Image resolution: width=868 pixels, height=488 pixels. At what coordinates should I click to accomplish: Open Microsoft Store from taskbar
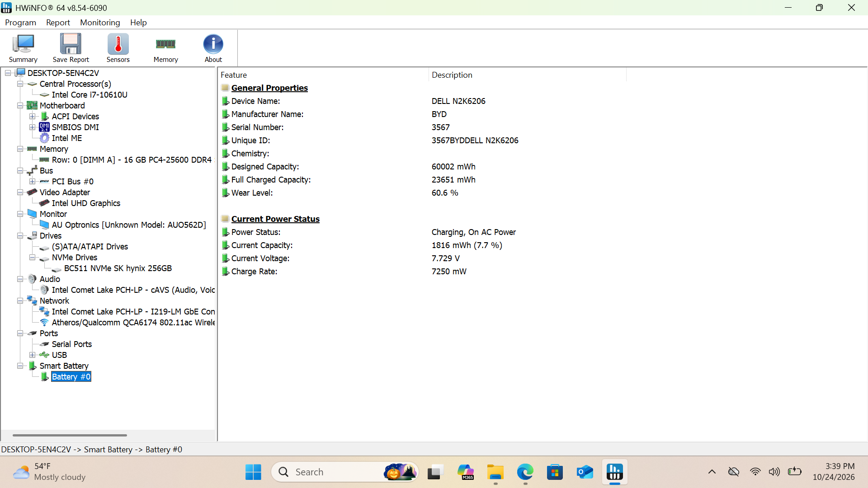point(555,472)
